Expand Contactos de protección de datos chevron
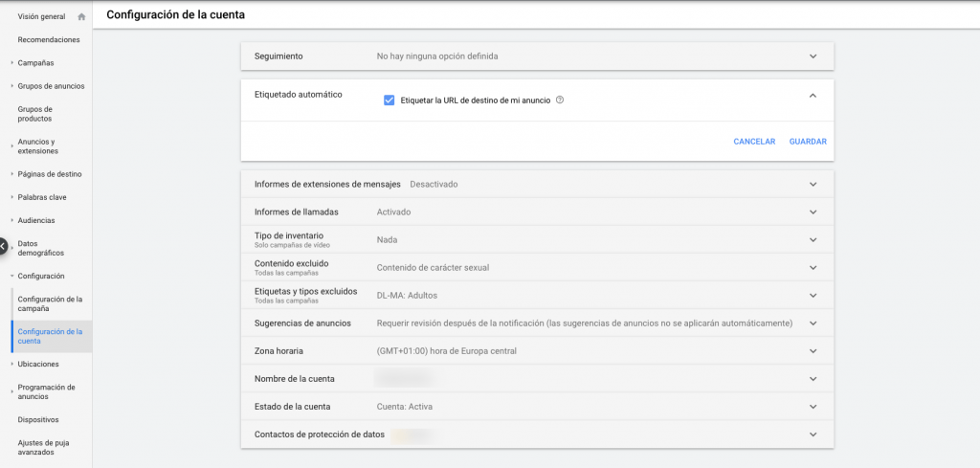The width and height of the screenshot is (980, 468). [x=813, y=435]
